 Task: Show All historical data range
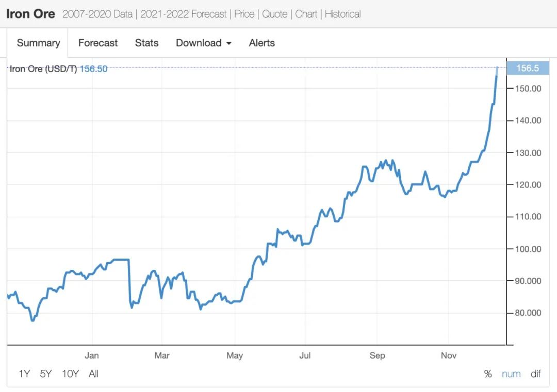pos(93,373)
